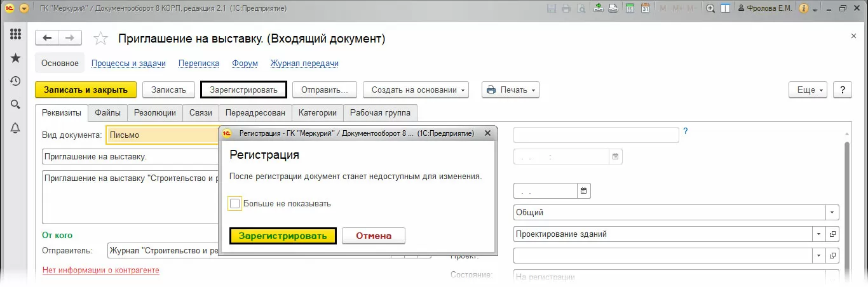The width and height of the screenshot is (868, 287).
Task: Click the ? help button next to Еще
Action: 842,90
